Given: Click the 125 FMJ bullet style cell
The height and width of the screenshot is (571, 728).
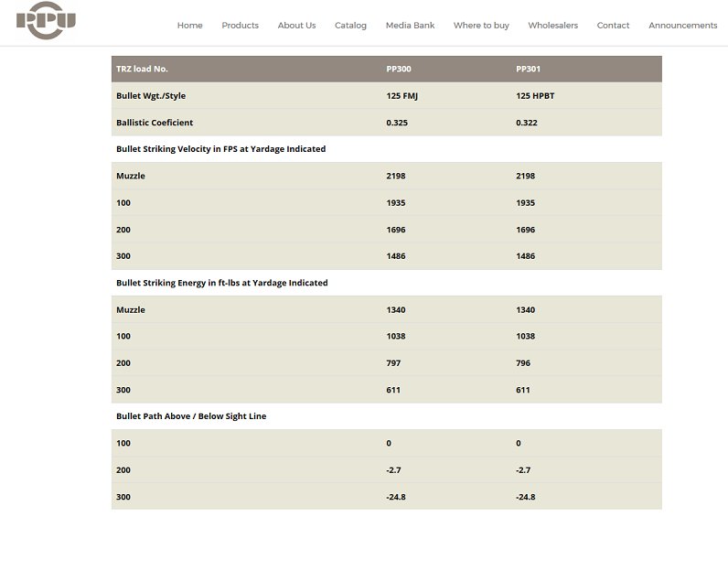Looking at the screenshot, I should (402, 96).
